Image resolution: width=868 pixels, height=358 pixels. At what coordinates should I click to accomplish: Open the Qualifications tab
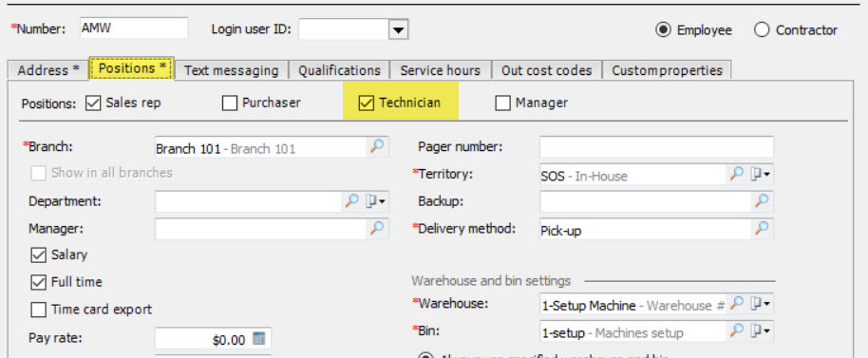click(339, 70)
